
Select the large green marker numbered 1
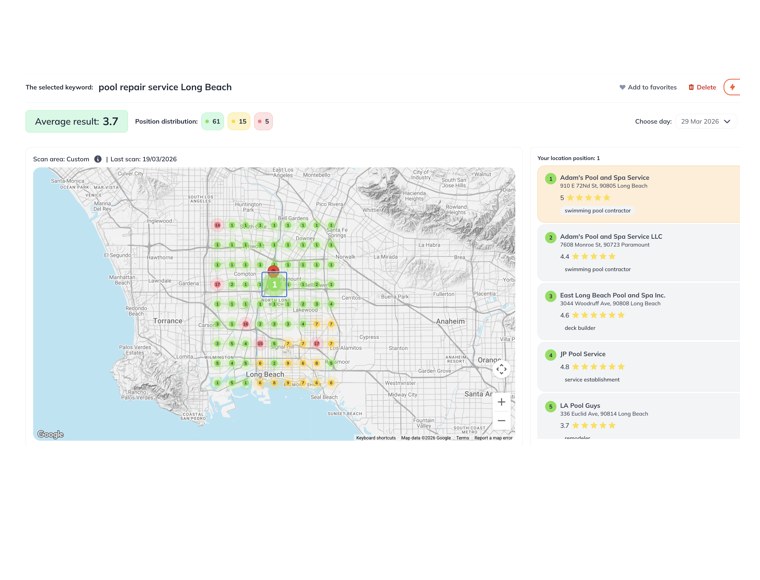274,284
